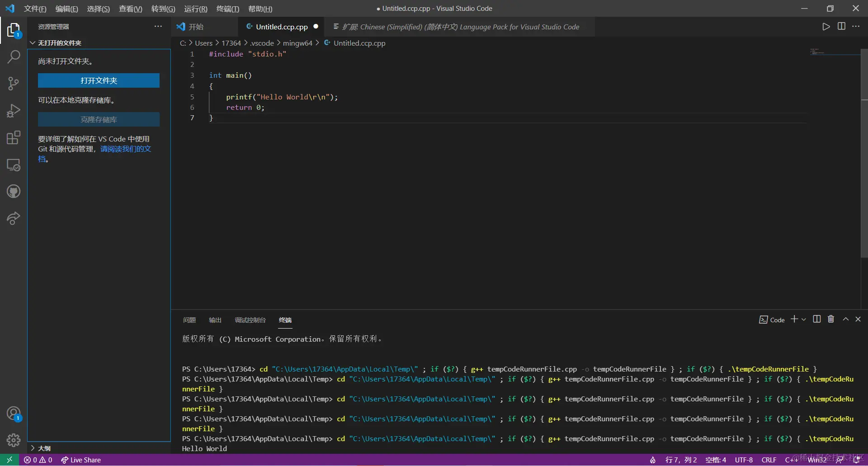This screenshot has width=868, height=466.
Task: Open the 终端(T) menu
Action: click(227, 9)
